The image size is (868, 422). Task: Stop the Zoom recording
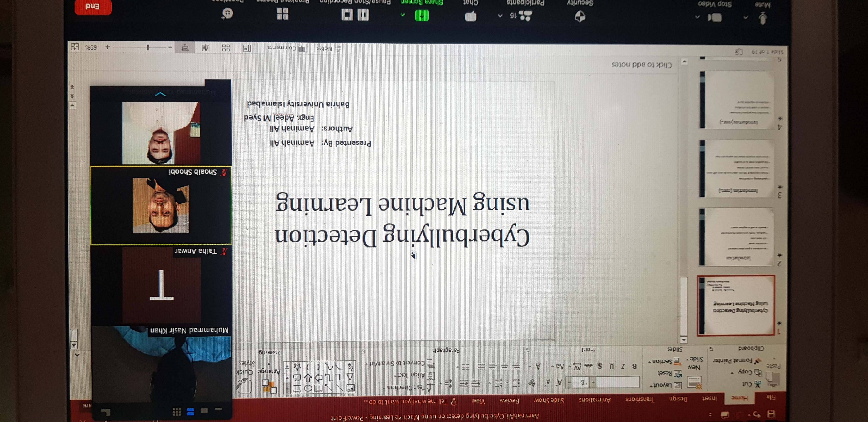pos(347,14)
